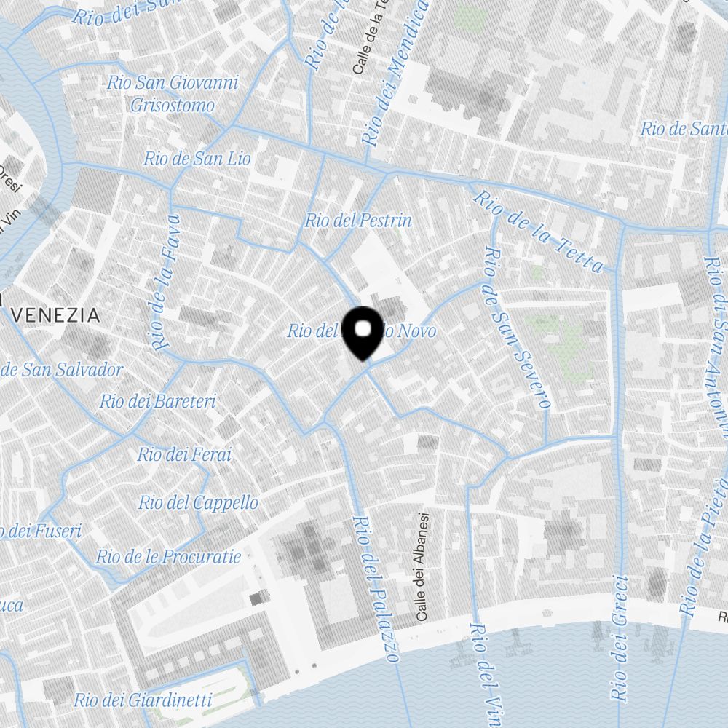Click the VENEZIA city label
728x728 pixels.
coord(56,315)
